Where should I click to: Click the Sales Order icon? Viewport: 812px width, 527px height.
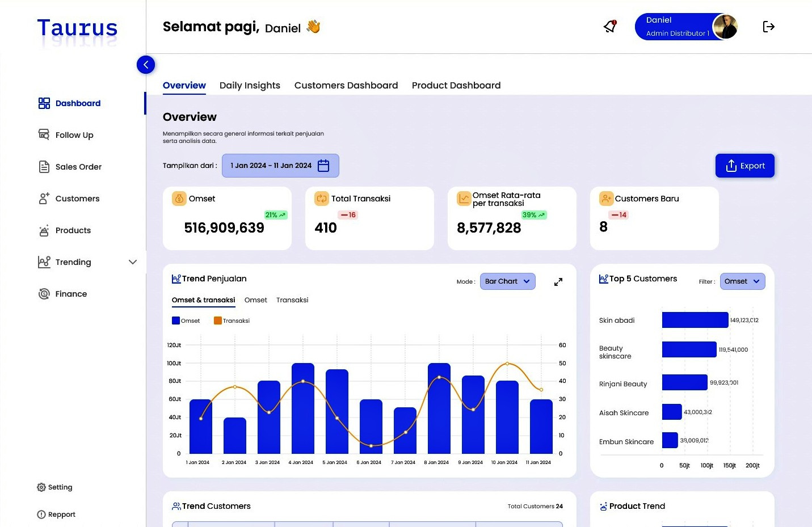click(x=44, y=166)
